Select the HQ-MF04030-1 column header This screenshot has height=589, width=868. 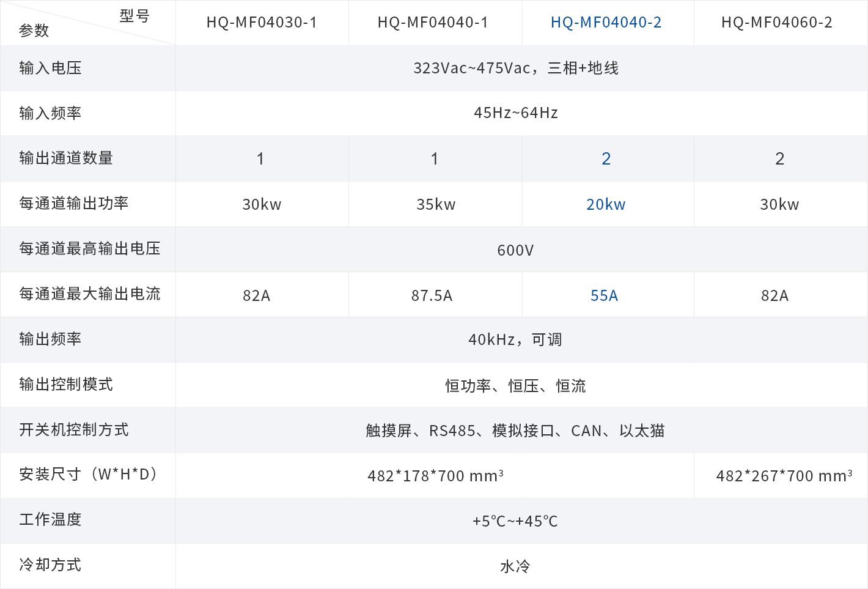pos(262,23)
